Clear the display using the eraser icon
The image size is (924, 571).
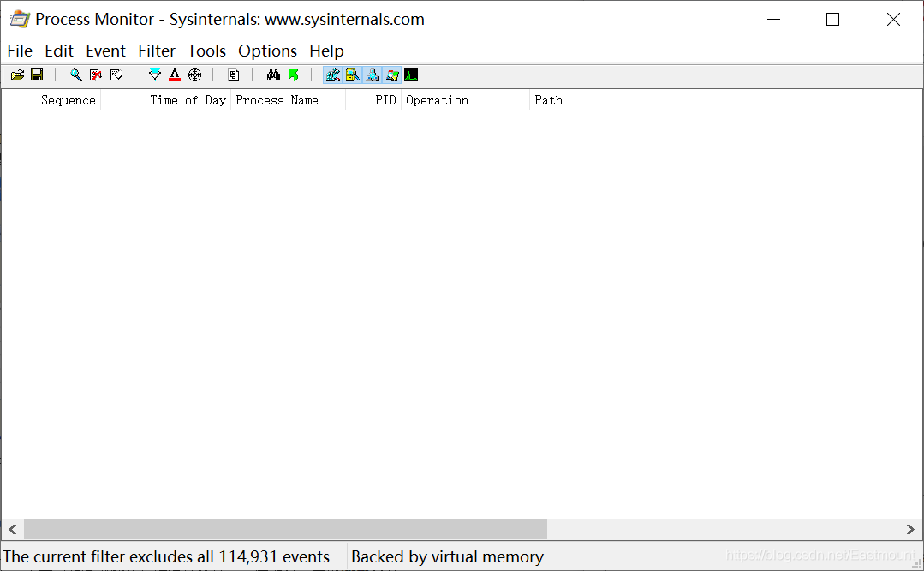116,75
